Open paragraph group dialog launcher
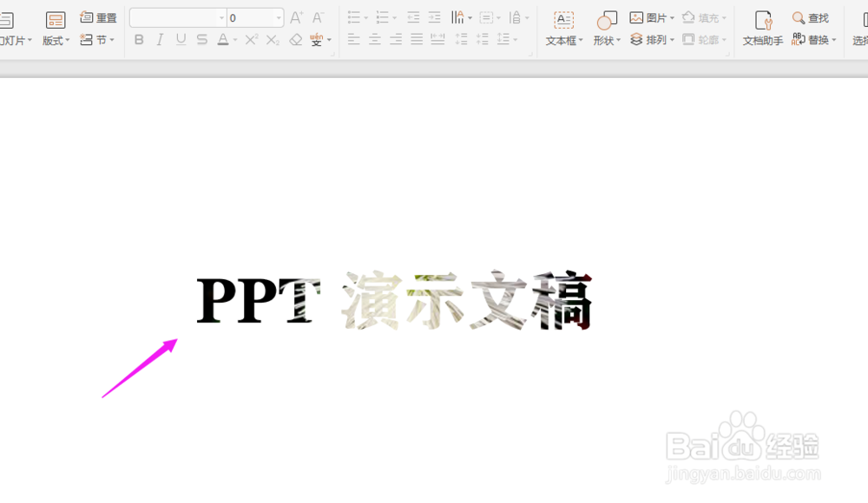The height and width of the screenshot is (503, 868). tap(529, 55)
